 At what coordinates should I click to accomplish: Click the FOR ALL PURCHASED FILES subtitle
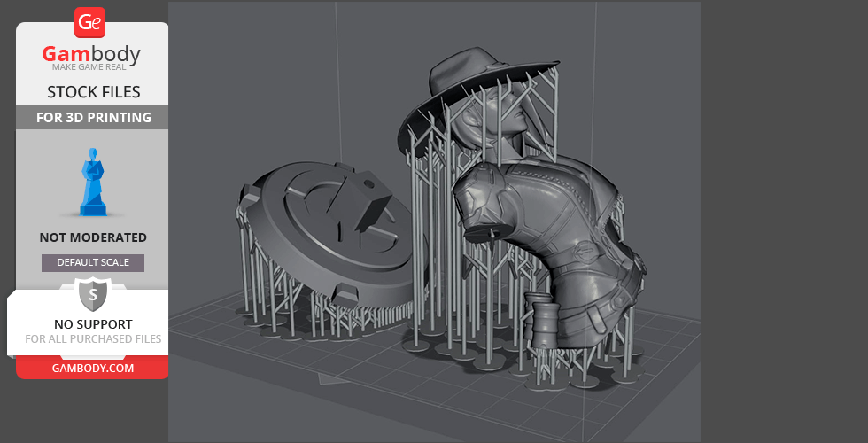click(93, 338)
